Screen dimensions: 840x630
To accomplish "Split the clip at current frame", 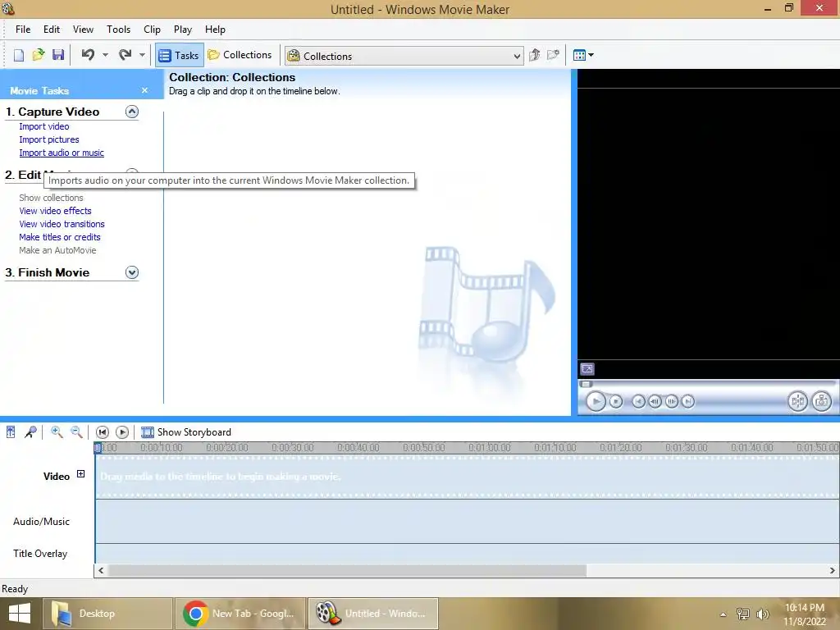I will tap(797, 401).
